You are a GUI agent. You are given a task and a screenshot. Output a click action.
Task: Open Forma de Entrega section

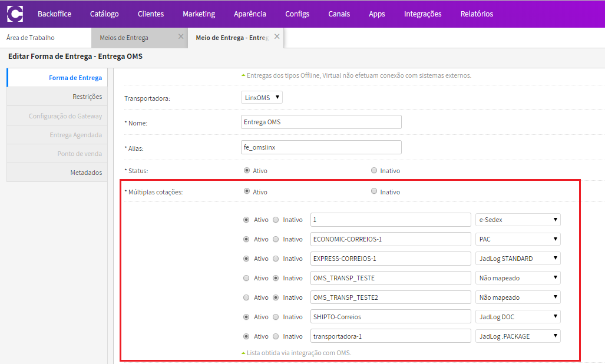pyautogui.click(x=57, y=78)
